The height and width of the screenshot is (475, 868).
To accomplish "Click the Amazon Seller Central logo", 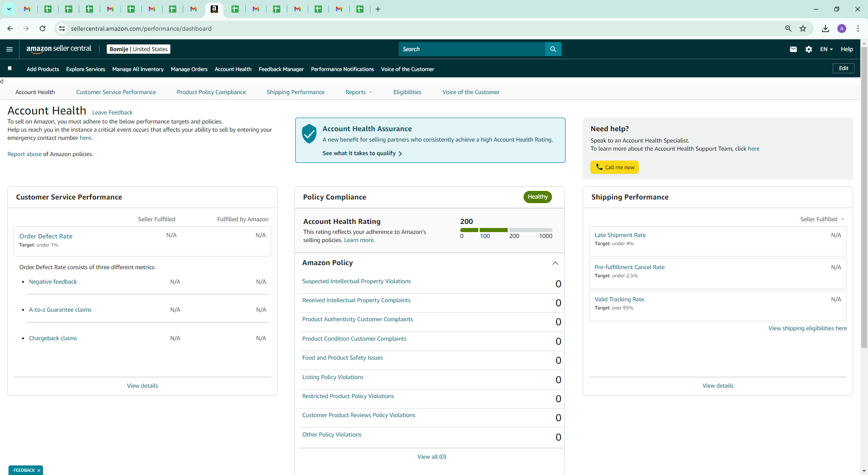I will (59, 49).
